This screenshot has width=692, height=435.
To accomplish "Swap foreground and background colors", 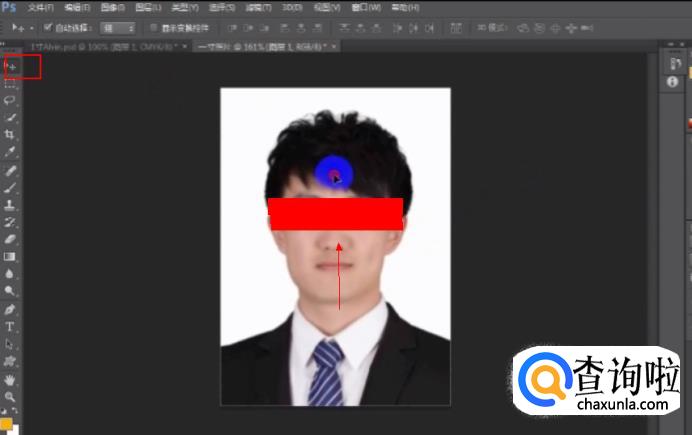I will tap(15, 410).
